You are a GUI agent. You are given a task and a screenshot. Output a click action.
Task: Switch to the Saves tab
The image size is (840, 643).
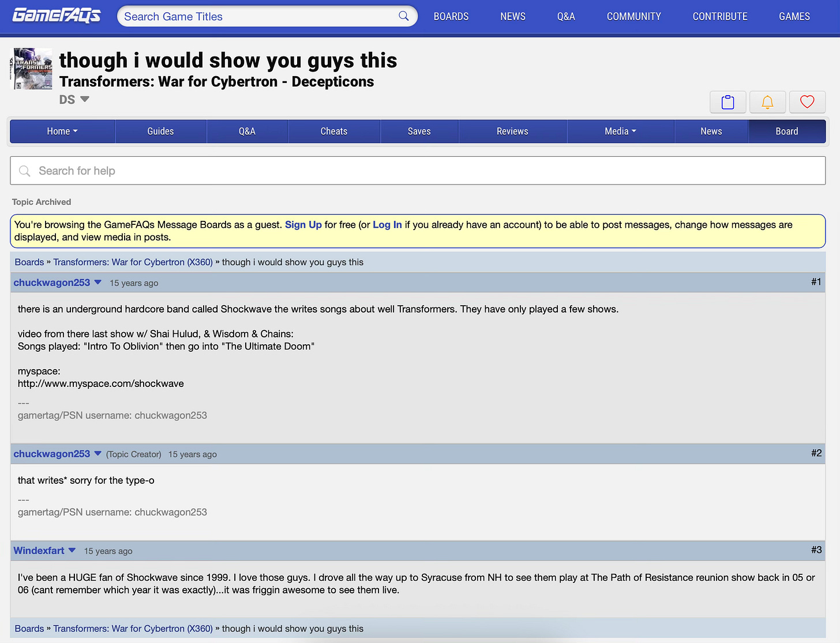pyautogui.click(x=419, y=131)
